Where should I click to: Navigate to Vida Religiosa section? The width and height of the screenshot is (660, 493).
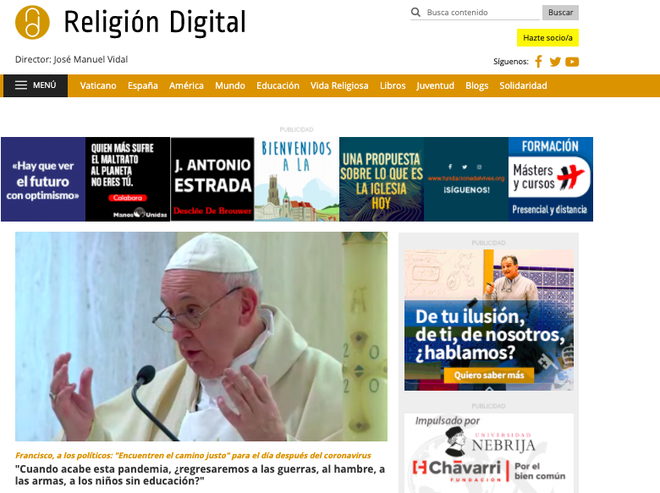(339, 86)
